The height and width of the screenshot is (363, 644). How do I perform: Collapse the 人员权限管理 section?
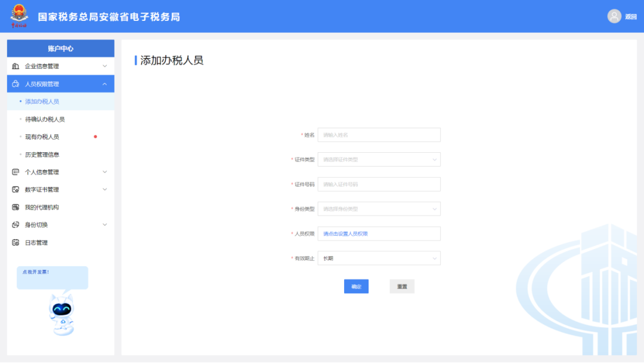point(105,84)
